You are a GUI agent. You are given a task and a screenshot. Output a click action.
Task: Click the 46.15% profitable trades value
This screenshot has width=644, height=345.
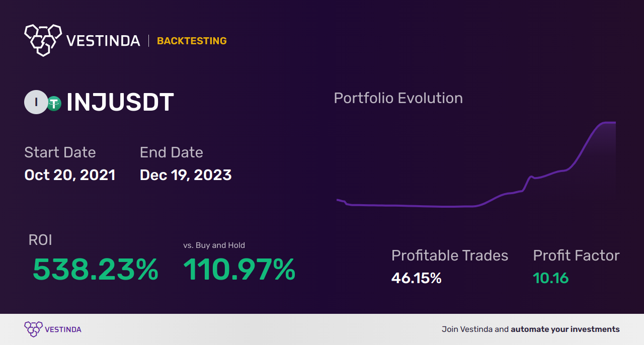pyautogui.click(x=416, y=278)
